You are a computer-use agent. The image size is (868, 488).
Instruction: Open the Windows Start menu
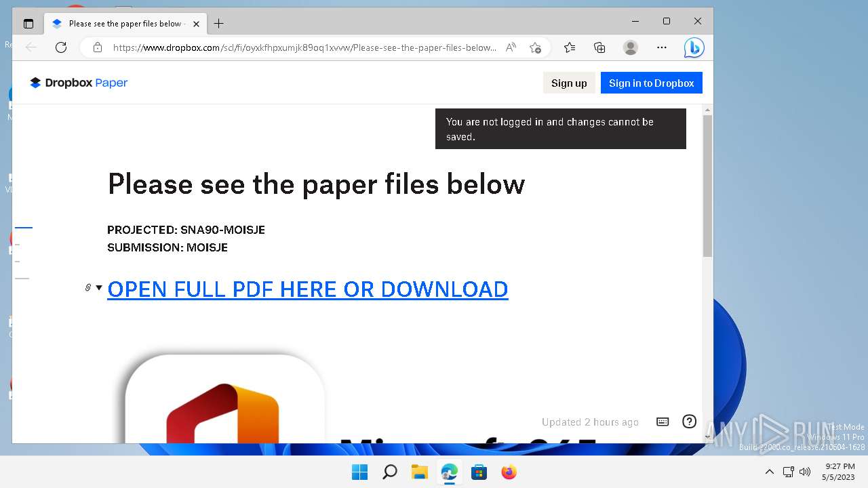tap(359, 472)
